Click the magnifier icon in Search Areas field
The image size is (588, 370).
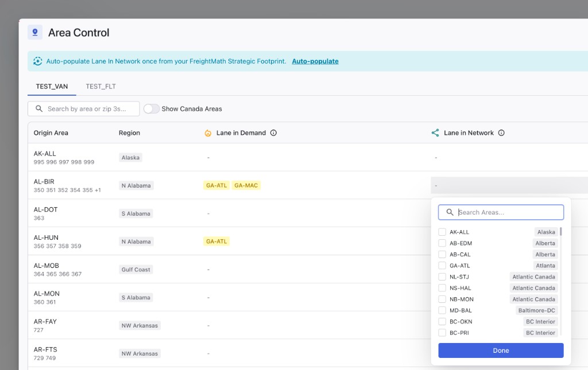(450, 212)
